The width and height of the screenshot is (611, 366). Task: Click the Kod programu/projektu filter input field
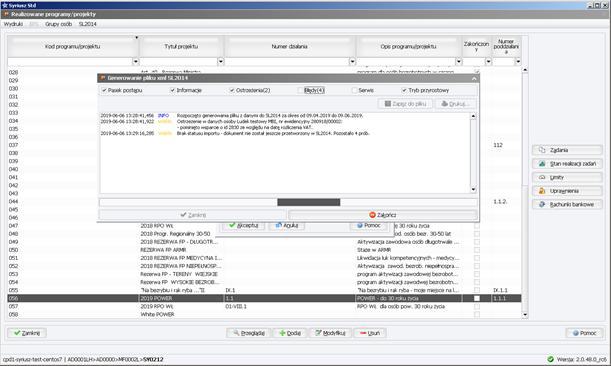70,62
